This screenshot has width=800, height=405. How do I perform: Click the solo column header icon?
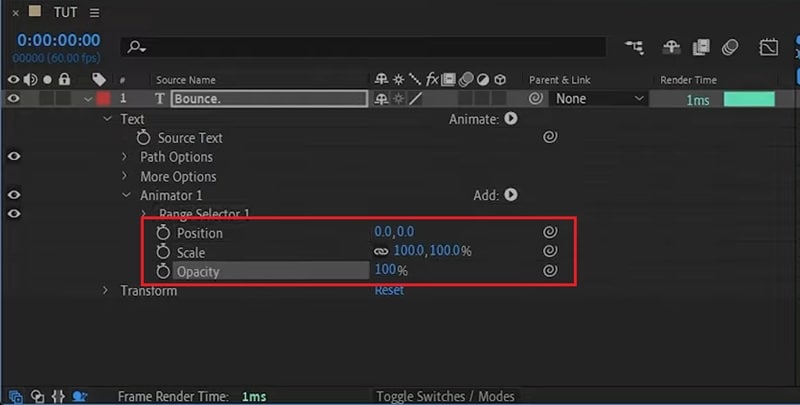click(47, 80)
